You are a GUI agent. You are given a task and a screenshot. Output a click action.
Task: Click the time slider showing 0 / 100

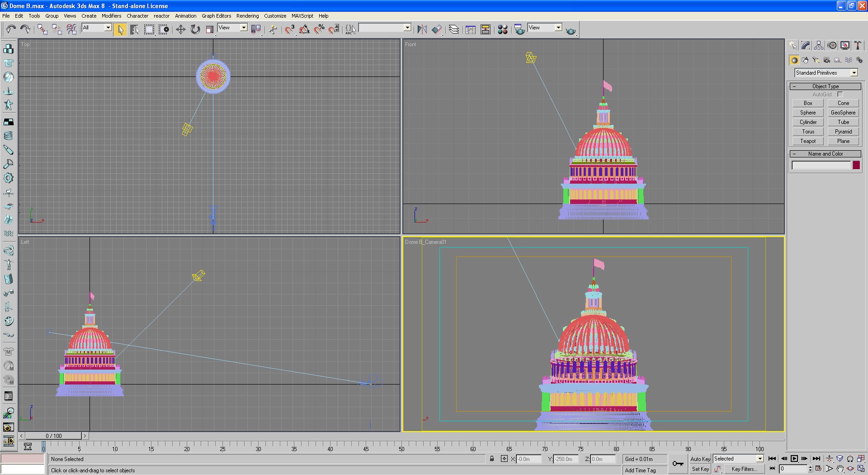point(54,436)
